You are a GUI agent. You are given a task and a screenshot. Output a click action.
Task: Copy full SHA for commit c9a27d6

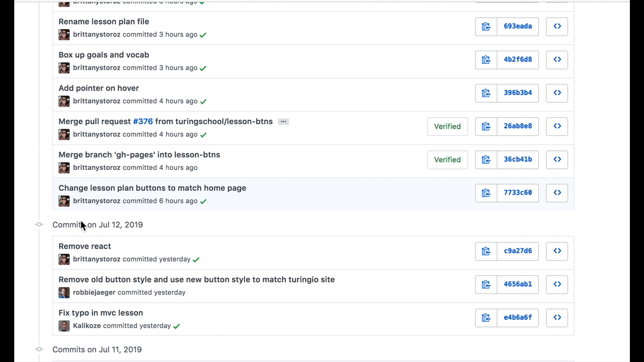point(486,251)
